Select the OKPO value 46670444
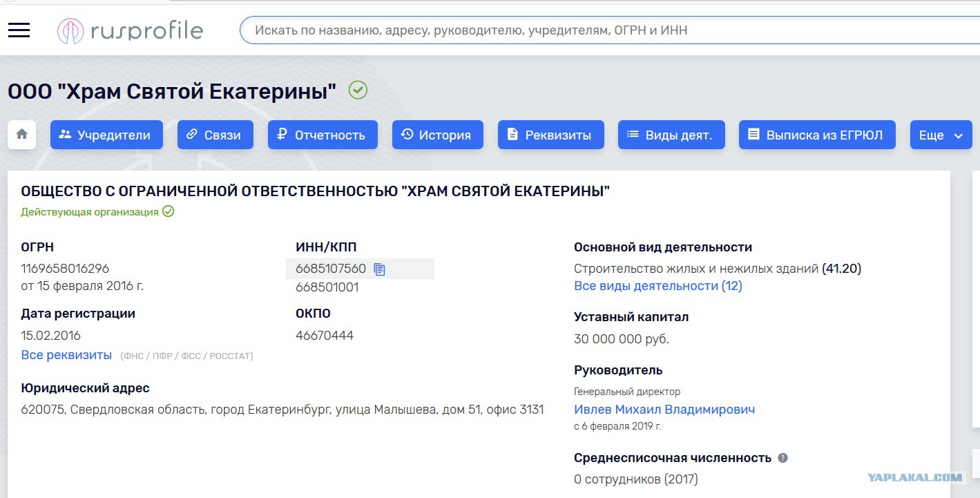The image size is (980, 498). (325, 336)
